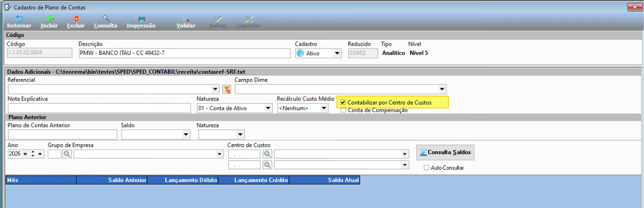This screenshot has height=208, width=644.
Task: Click Grupo de Empresa search magnifier
Action: click(x=67, y=154)
